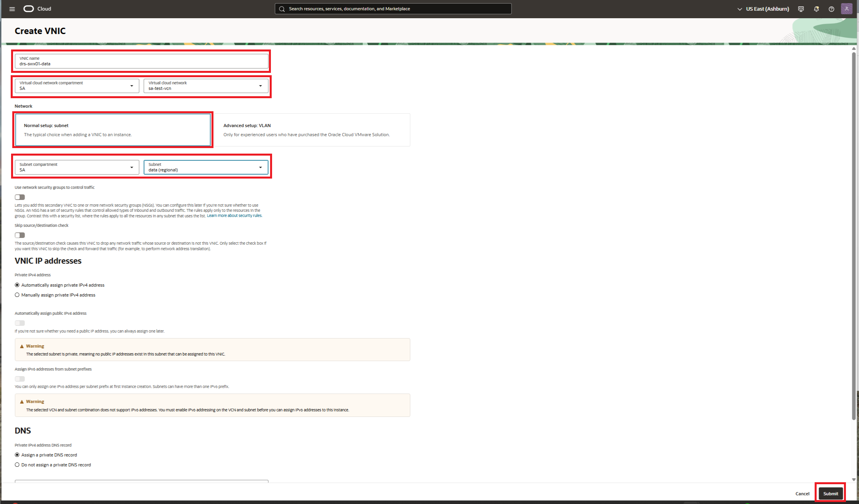Viewport: 859px width, 504px height.
Task: Click the search magnifier icon
Action: [282, 8]
